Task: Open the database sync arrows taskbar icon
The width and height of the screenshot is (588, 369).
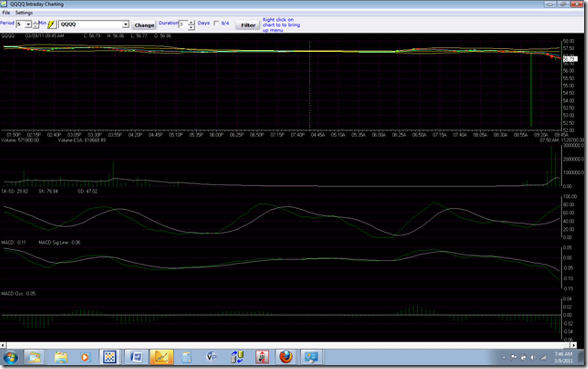Action: click(x=237, y=357)
